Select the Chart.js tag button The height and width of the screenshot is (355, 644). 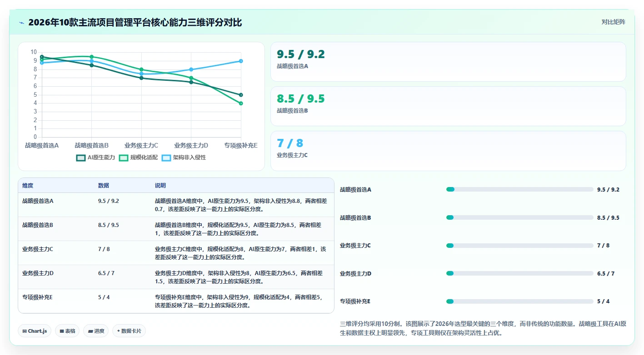pos(35,331)
